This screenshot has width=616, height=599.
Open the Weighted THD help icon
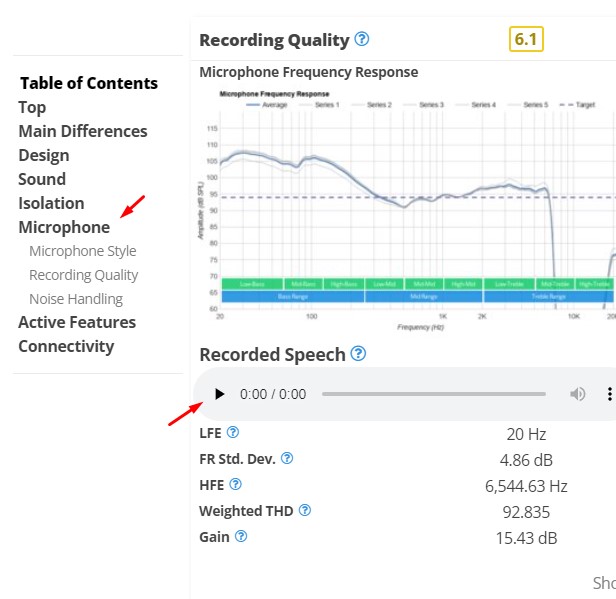tap(305, 510)
